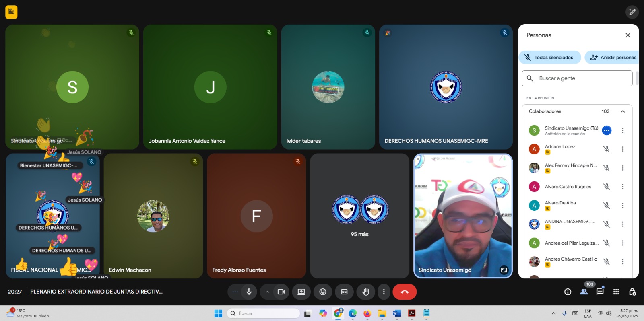The width and height of the screenshot is (644, 321).
Task: Click the Todos silenciados button
Action: pyautogui.click(x=549, y=58)
